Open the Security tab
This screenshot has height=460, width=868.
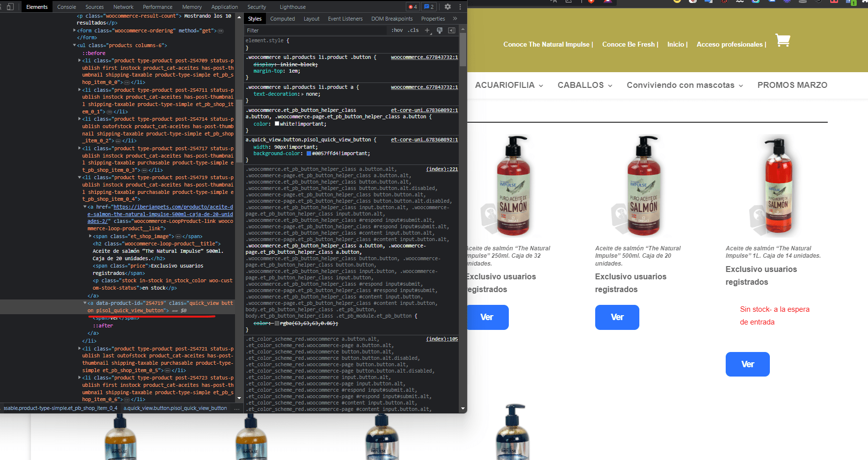257,7
